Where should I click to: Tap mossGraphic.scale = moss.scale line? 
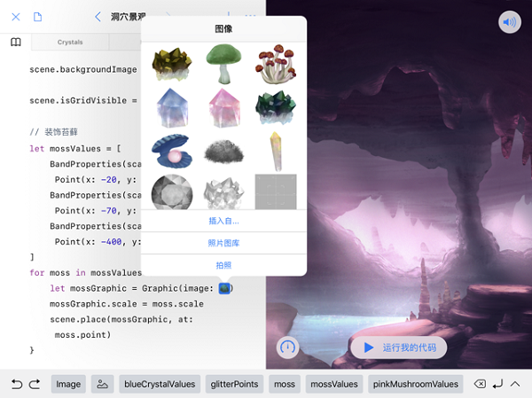point(127,304)
